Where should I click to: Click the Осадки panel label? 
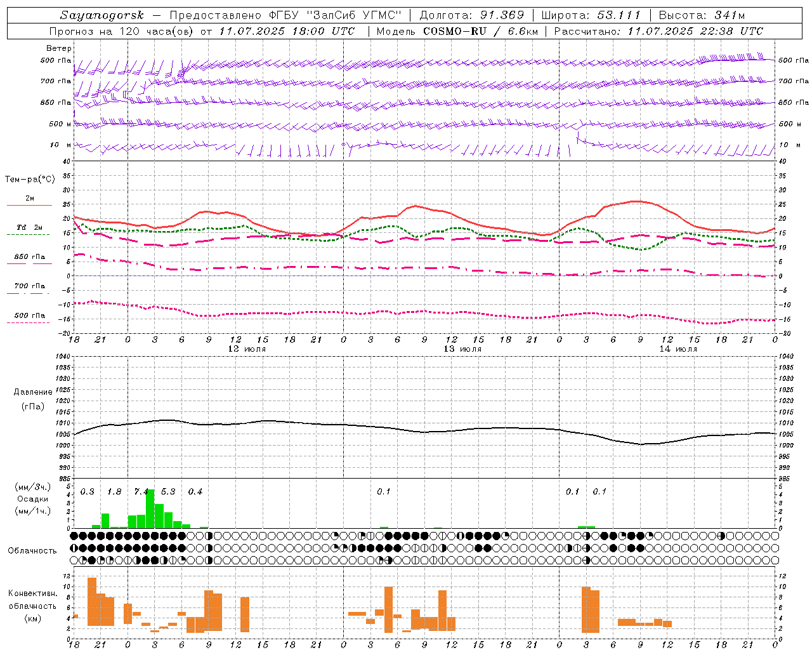coord(33,499)
